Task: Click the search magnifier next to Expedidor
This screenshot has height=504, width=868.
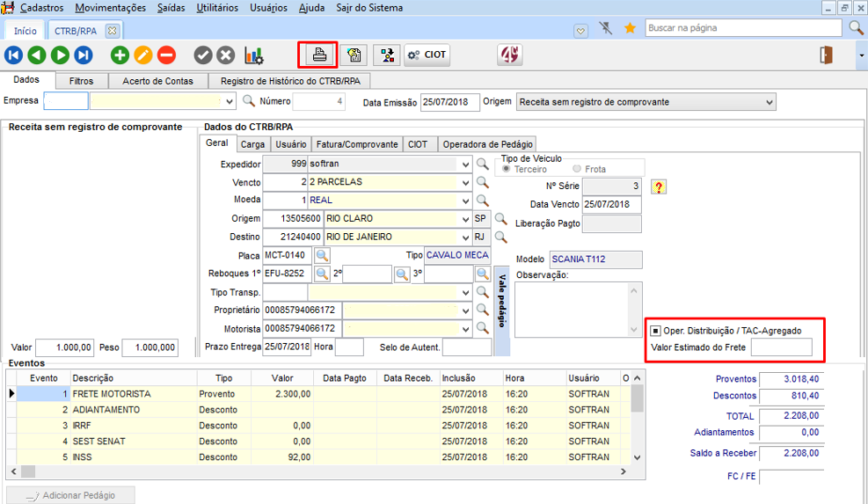Action: coord(482,164)
